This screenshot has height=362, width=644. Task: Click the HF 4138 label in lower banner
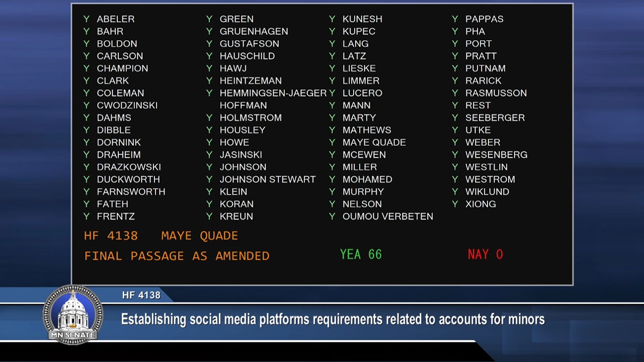[141, 296]
